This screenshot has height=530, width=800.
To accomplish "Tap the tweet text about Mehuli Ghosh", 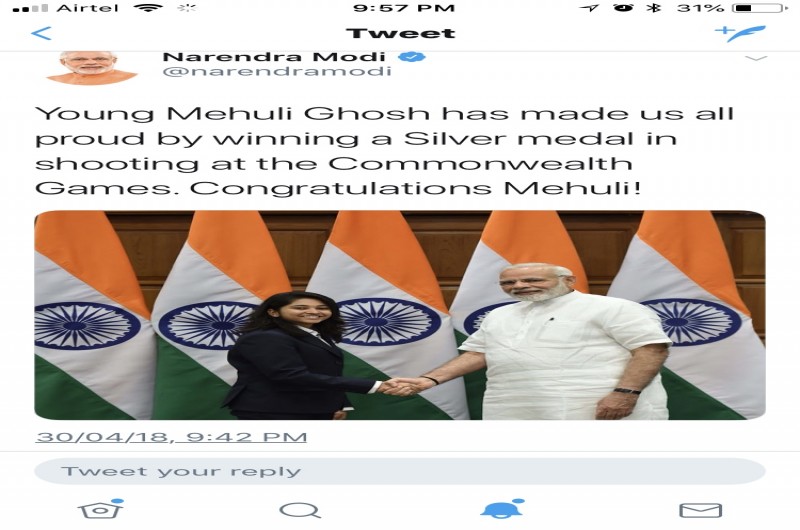I will [385, 150].
